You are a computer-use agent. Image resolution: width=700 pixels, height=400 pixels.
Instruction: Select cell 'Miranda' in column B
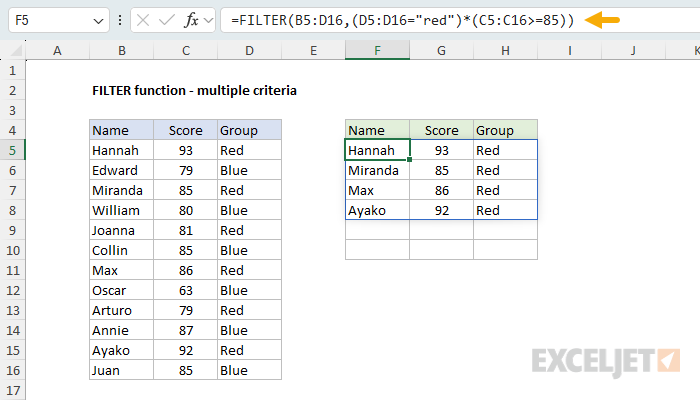(x=121, y=191)
